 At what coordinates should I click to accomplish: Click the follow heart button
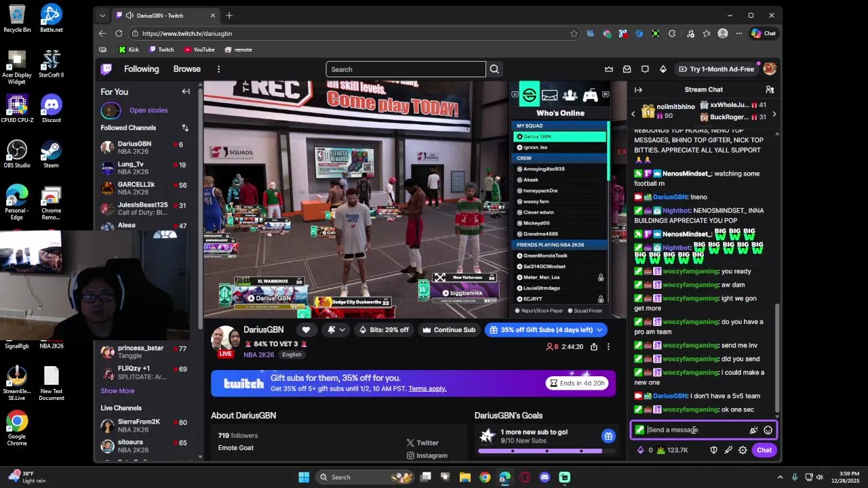[x=306, y=330]
